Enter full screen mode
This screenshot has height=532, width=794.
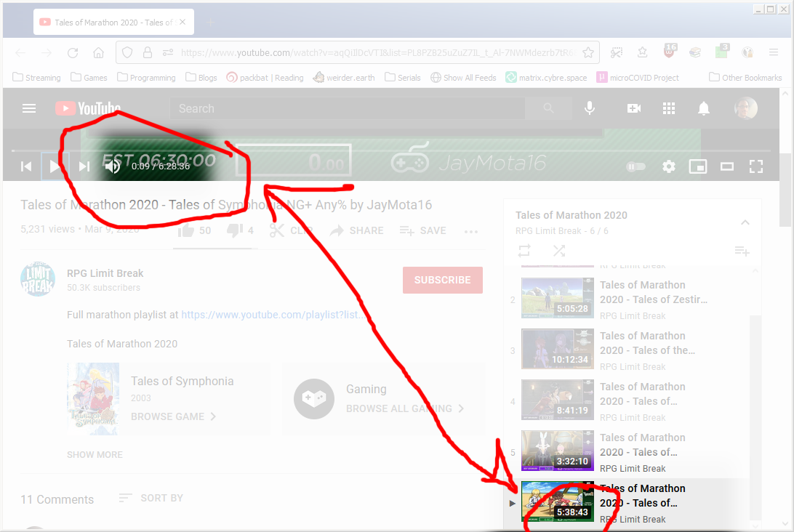point(756,166)
